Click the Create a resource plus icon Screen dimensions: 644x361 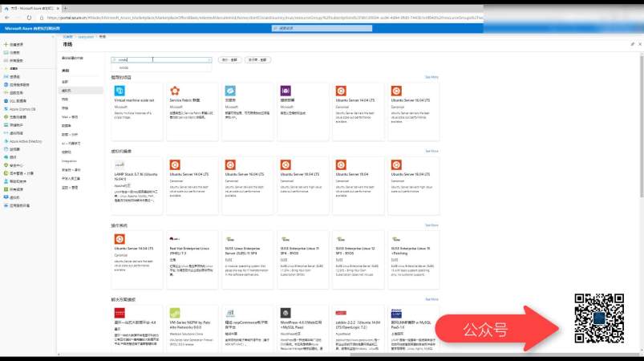[6, 44]
